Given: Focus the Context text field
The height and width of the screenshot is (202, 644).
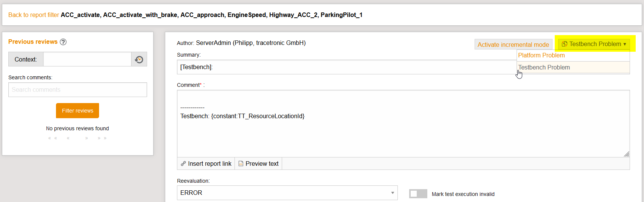Looking at the screenshot, I should coord(87,59).
